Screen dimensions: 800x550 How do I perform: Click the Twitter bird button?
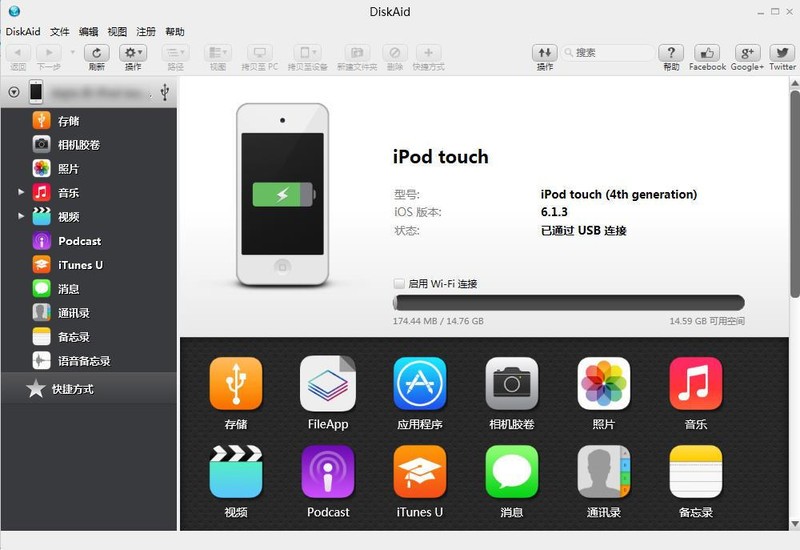(x=782, y=53)
